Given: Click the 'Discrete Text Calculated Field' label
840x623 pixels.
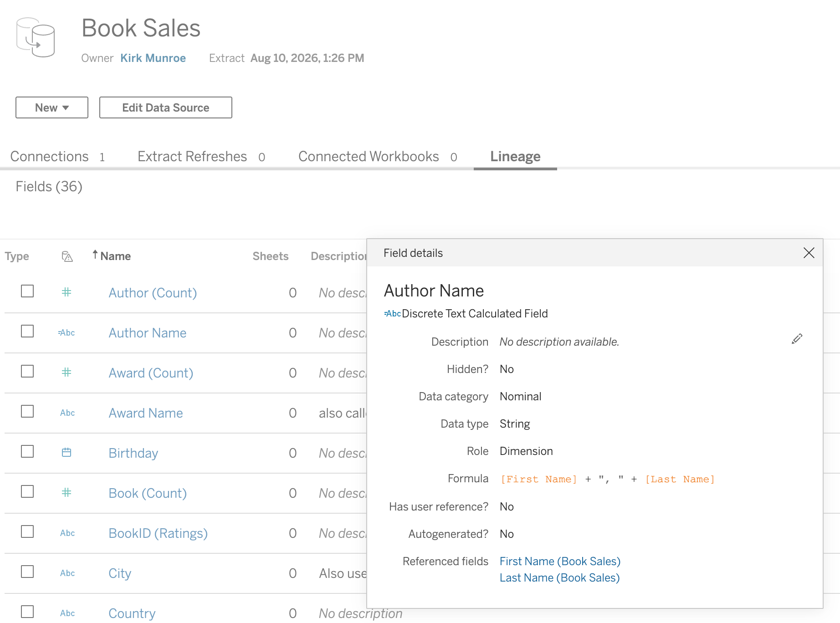Looking at the screenshot, I should click(475, 314).
